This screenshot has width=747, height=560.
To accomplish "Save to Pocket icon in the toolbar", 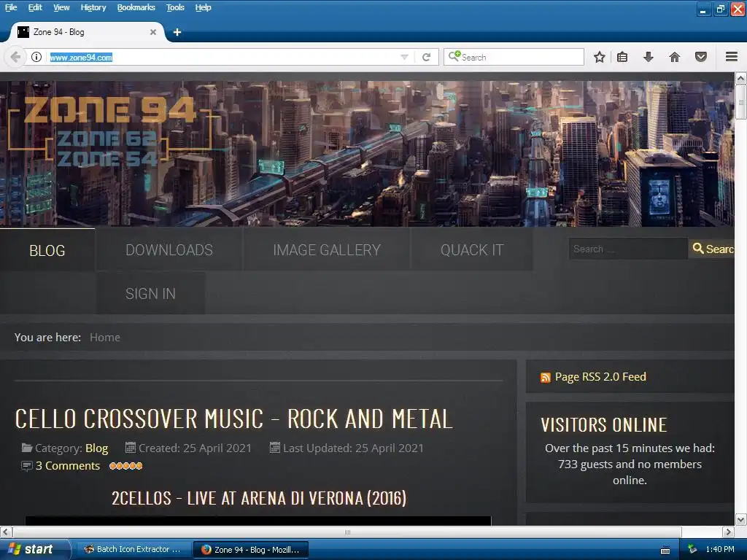I will pos(701,57).
